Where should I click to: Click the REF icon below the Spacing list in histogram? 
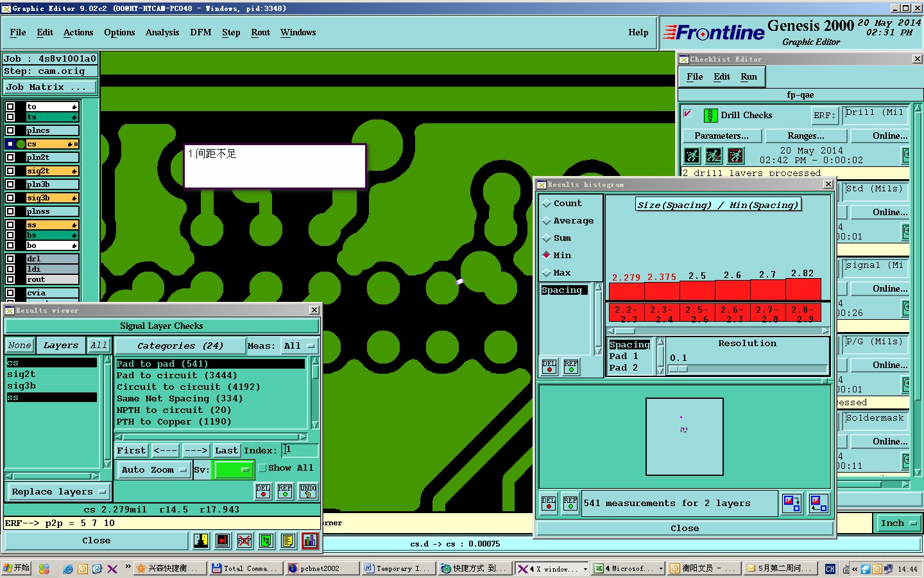(571, 367)
